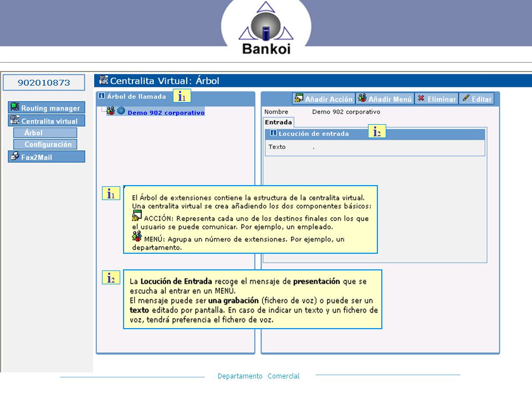Click the Añadir Menú people icon
Image resolution: width=532 pixels, height=399 pixels.
click(x=362, y=98)
